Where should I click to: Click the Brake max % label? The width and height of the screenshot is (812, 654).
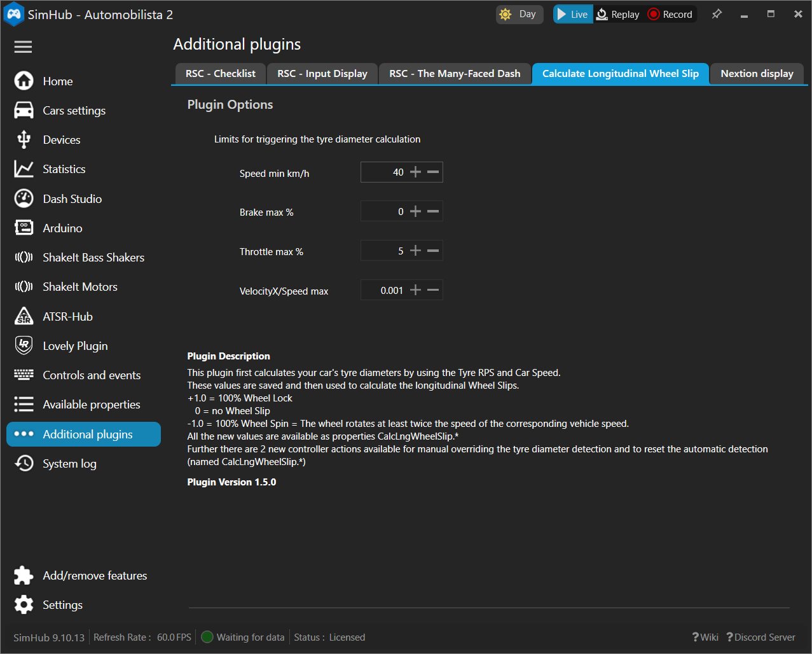point(266,212)
